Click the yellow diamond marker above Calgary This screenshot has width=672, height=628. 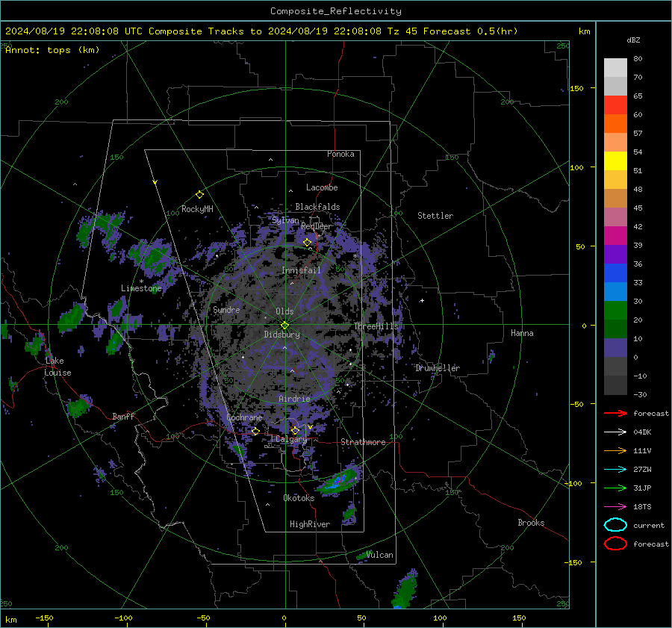pyautogui.click(x=295, y=430)
